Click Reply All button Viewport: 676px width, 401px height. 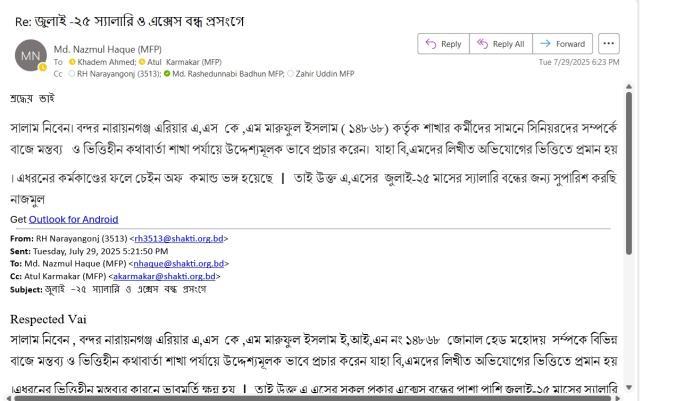click(501, 44)
